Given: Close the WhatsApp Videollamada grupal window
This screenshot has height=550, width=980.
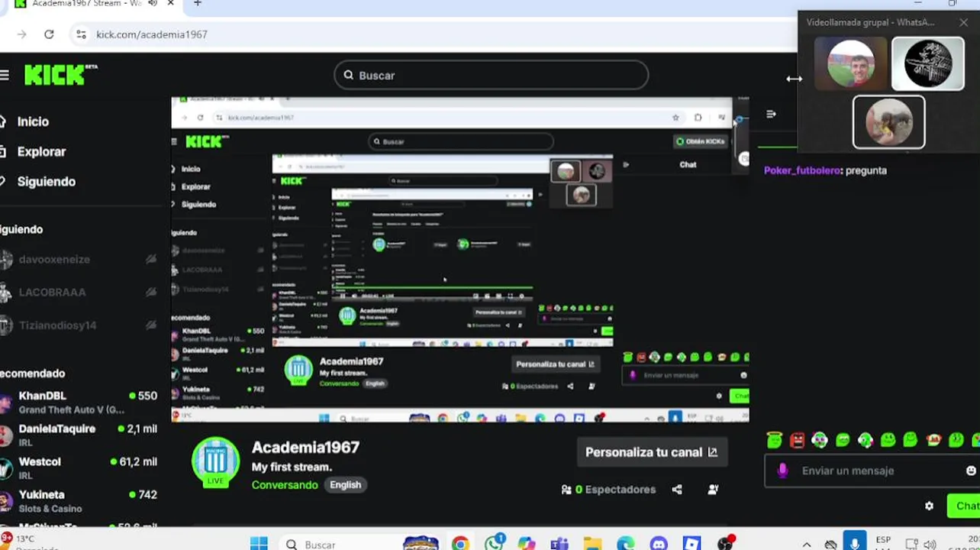Looking at the screenshot, I should point(963,22).
